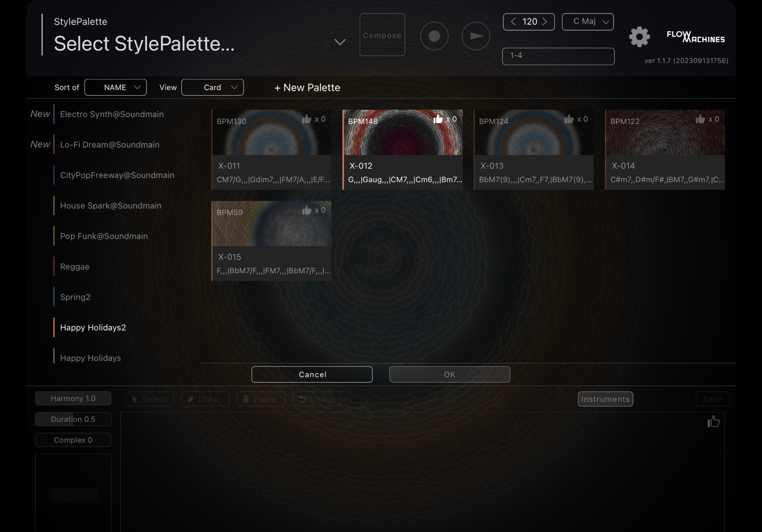Open the settings gear icon
Screen dimensions: 762x532
(639, 36)
